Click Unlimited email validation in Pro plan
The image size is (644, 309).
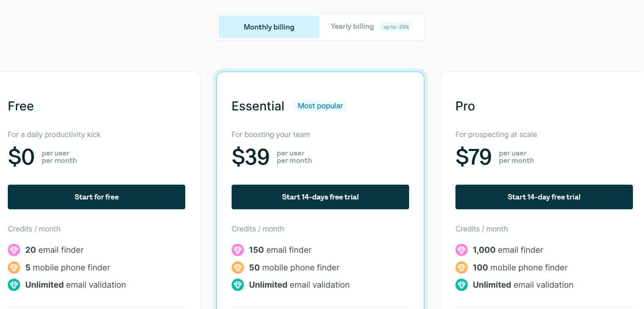(523, 285)
